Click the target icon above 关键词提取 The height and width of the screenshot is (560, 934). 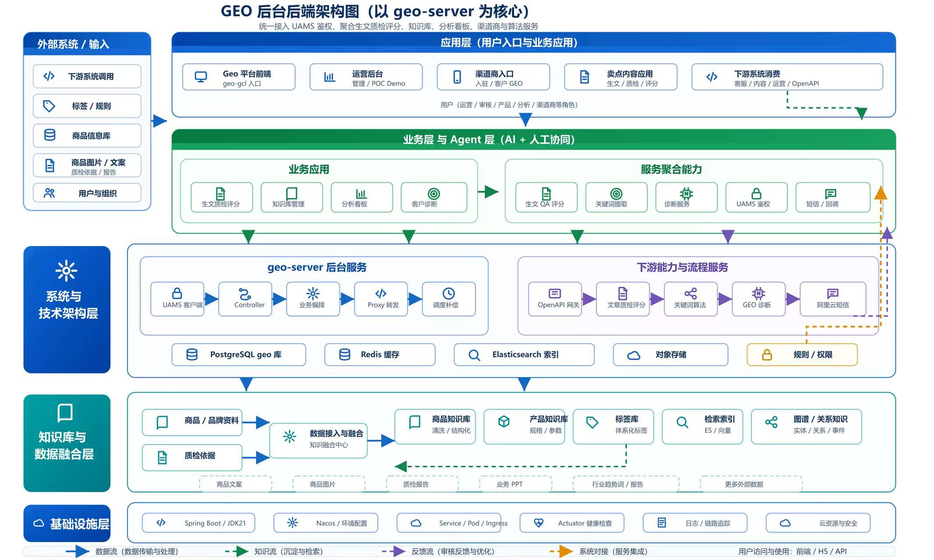(616, 193)
